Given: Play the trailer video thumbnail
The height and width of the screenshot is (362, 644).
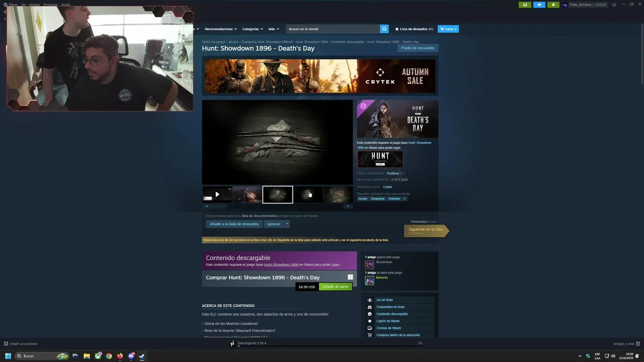Looking at the screenshot, I should (217, 195).
